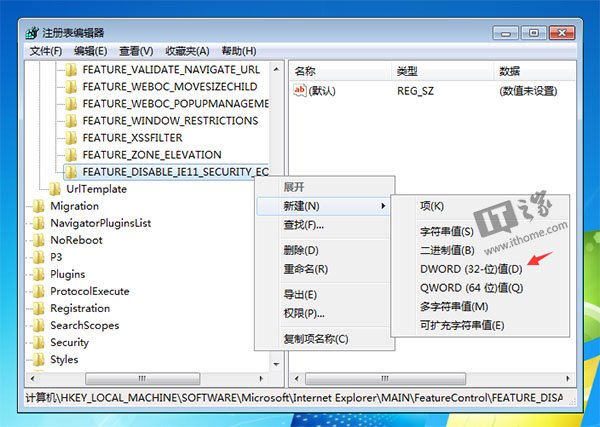Click the values pane scroll-right arrow

pyautogui.click(x=567, y=378)
